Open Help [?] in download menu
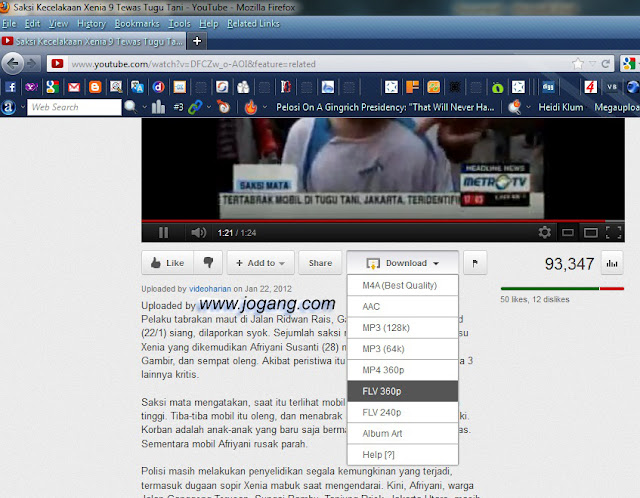Screen dimensions: 640x498 402,455
